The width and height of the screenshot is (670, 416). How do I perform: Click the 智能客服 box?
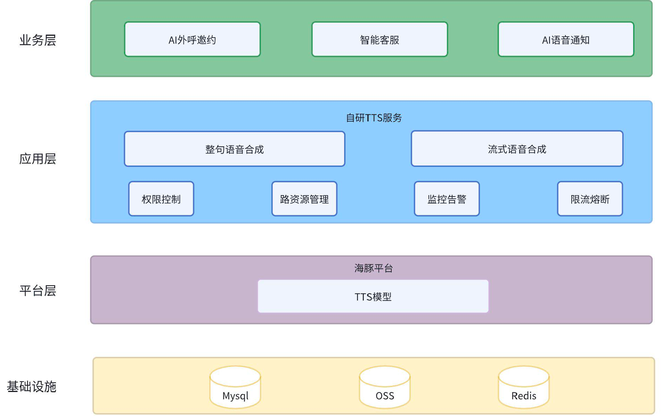379,40
